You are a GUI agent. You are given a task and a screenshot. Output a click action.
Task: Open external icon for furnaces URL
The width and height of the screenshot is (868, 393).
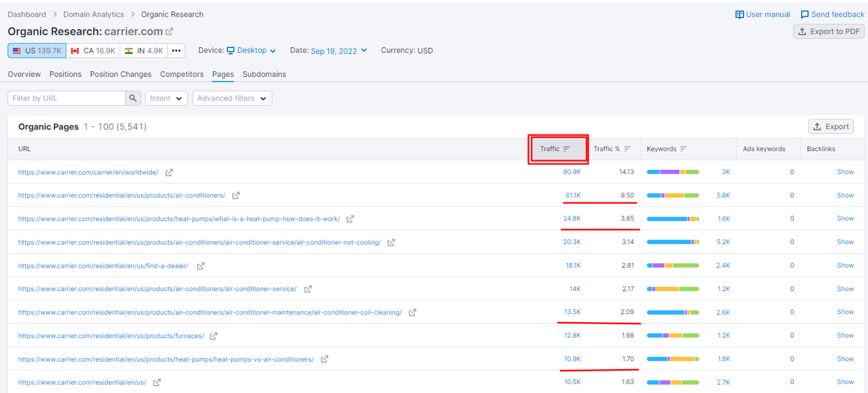tap(214, 336)
